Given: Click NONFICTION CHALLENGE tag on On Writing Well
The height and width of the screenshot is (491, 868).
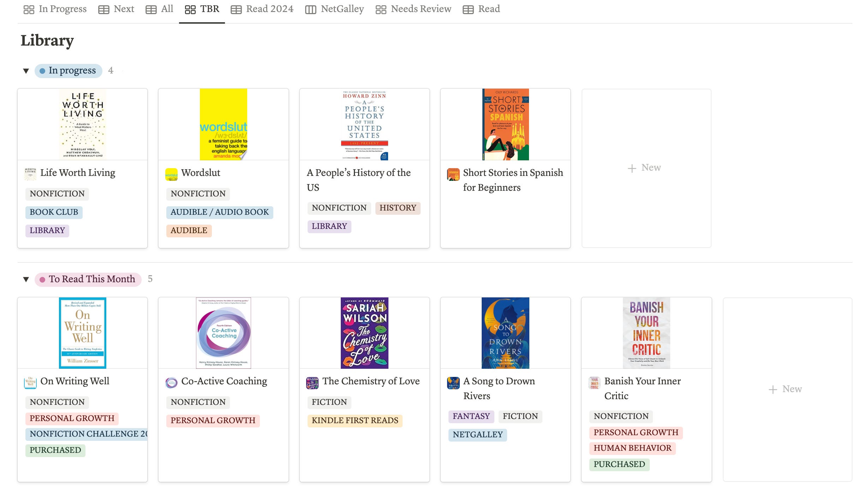Looking at the screenshot, I should click(87, 434).
